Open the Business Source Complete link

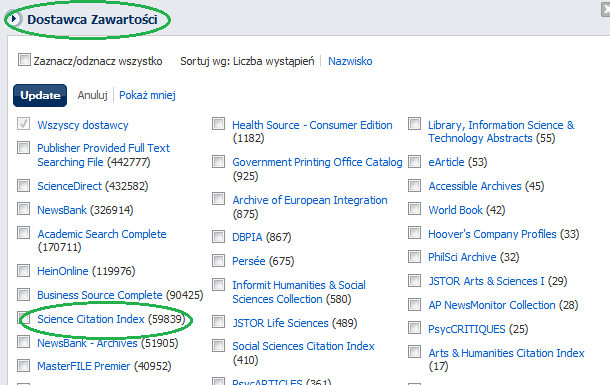click(x=100, y=295)
